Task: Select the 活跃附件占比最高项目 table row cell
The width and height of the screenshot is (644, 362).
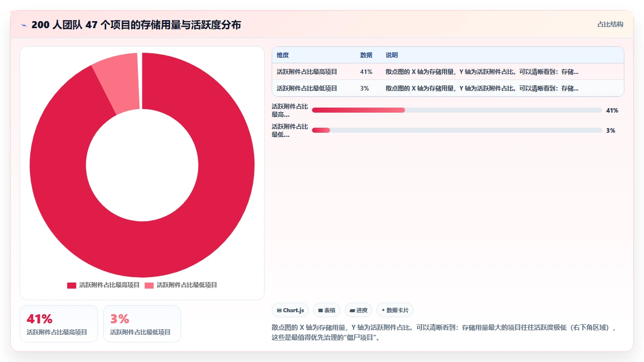Action: click(x=307, y=72)
